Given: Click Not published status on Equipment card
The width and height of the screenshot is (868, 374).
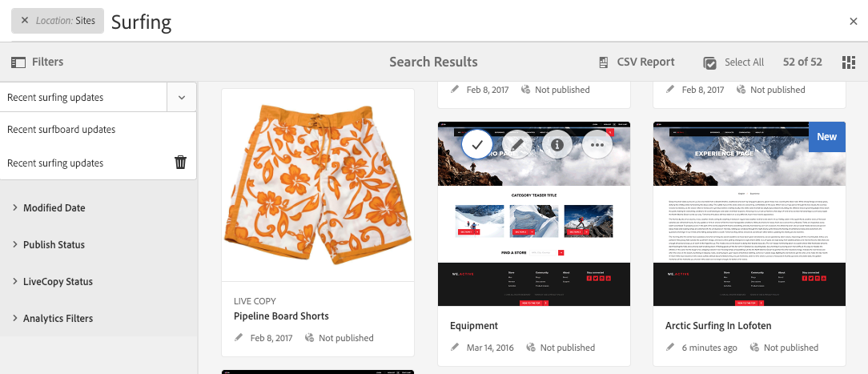Looking at the screenshot, I should point(568,348).
